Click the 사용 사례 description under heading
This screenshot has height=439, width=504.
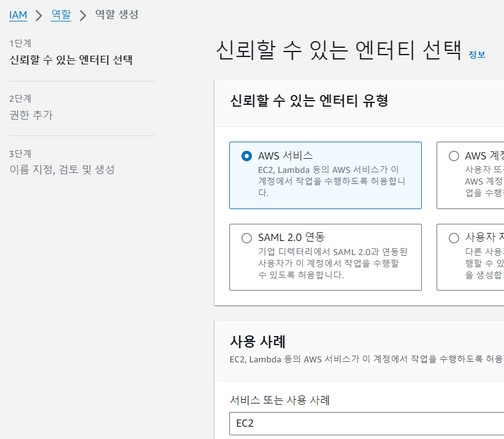(x=367, y=359)
